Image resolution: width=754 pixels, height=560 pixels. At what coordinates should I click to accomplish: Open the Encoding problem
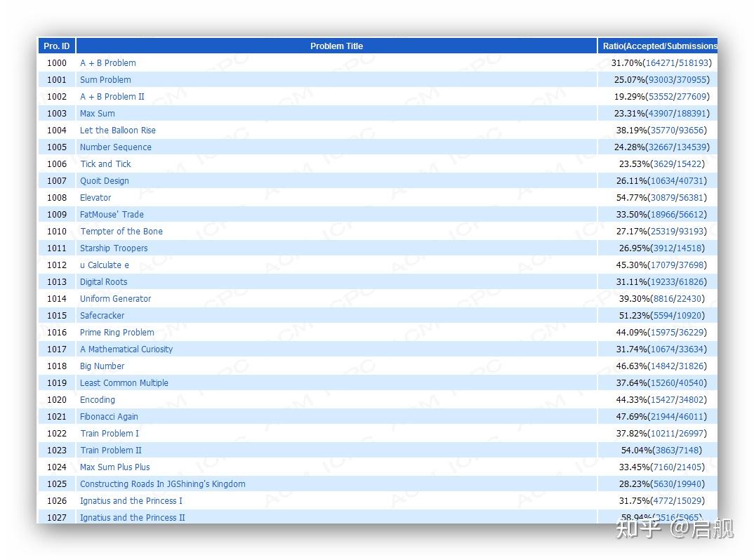(x=97, y=399)
